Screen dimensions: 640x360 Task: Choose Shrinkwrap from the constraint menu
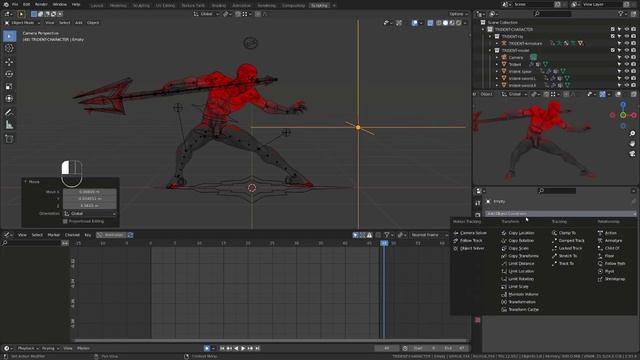(x=611, y=279)
